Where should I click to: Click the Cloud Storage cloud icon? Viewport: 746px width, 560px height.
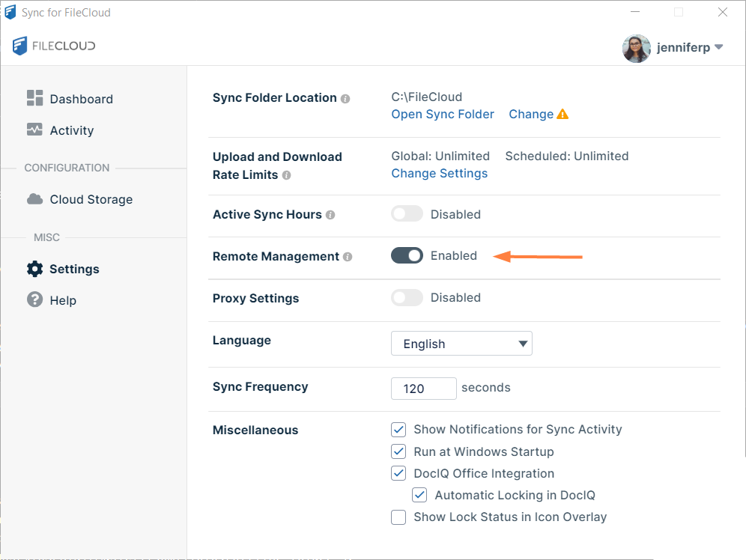point(34,198)
